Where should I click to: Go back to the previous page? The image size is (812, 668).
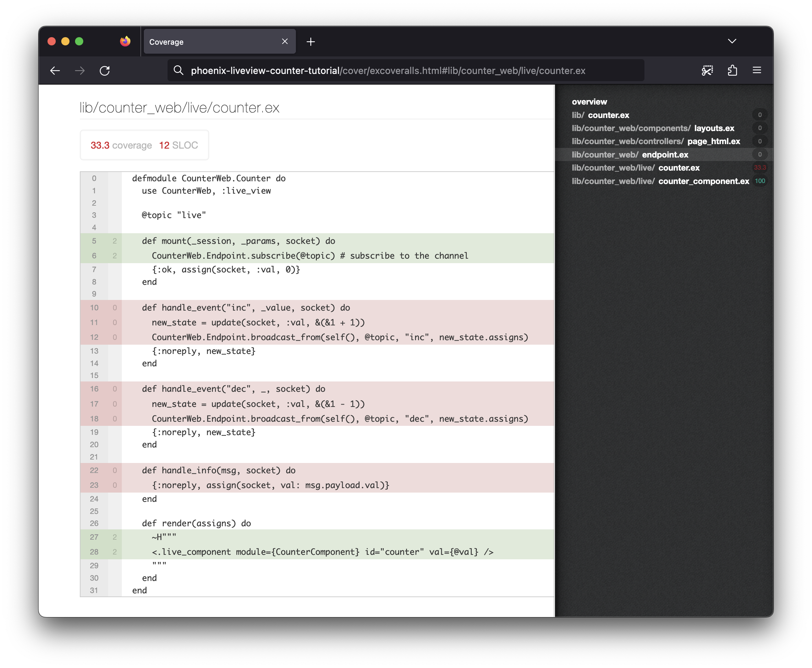click(55, 71)
